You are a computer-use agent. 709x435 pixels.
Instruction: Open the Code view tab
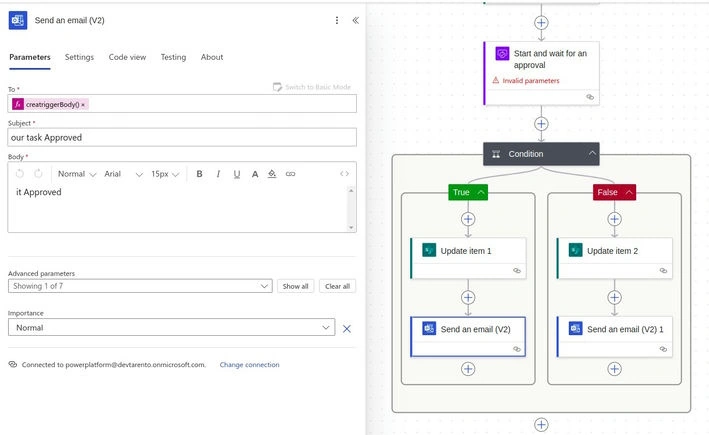click(127, 57)
